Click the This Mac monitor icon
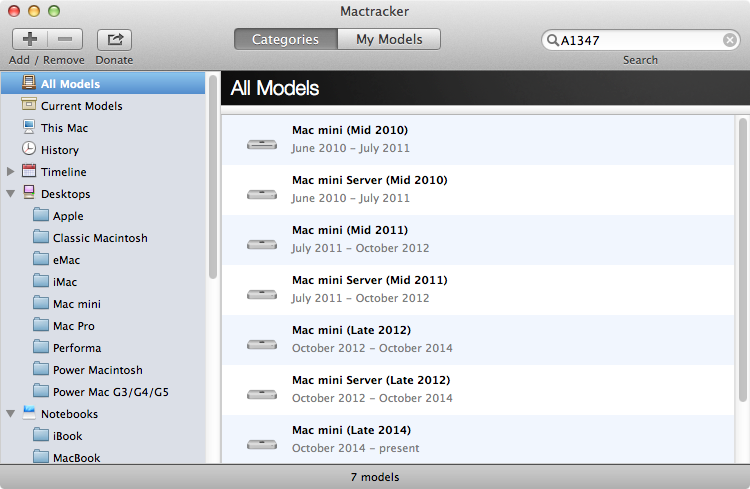Image resolution: width=750 pixels, height=489 pixels. (29, 127)
